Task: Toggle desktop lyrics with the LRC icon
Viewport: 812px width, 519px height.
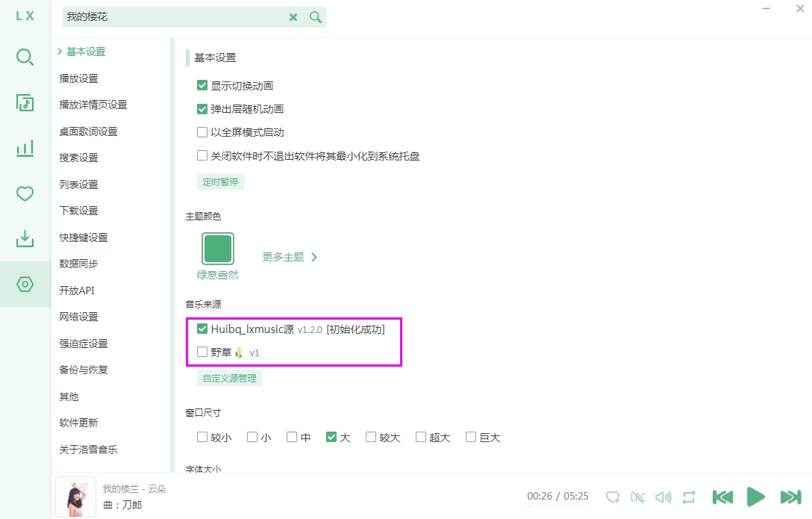Action: click(638, 497)
